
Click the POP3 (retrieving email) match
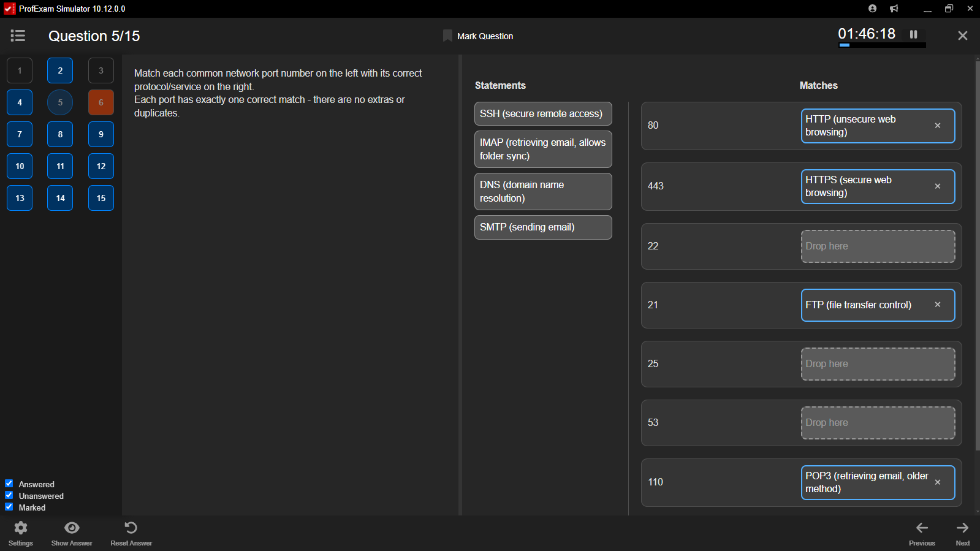(x=878, y=482)
